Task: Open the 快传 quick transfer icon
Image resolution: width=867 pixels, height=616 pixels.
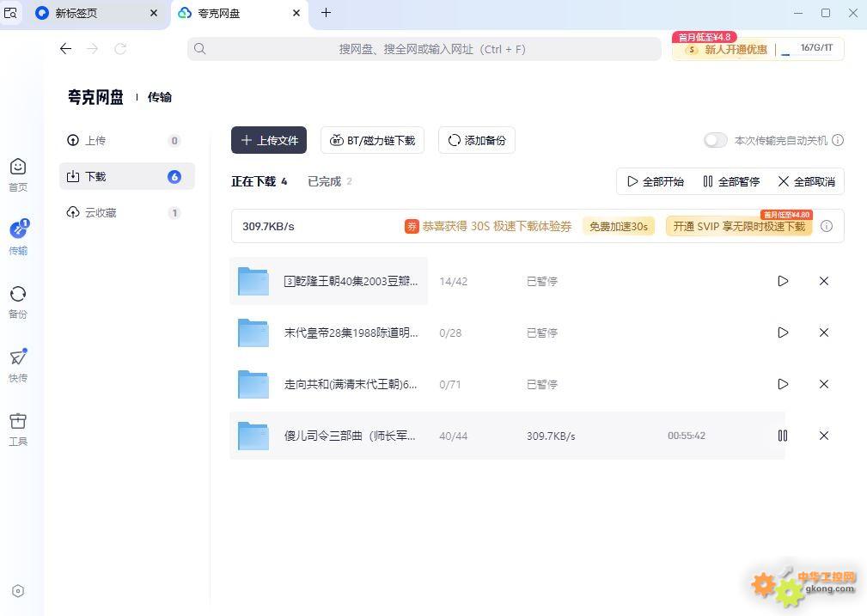Action: 18,365
